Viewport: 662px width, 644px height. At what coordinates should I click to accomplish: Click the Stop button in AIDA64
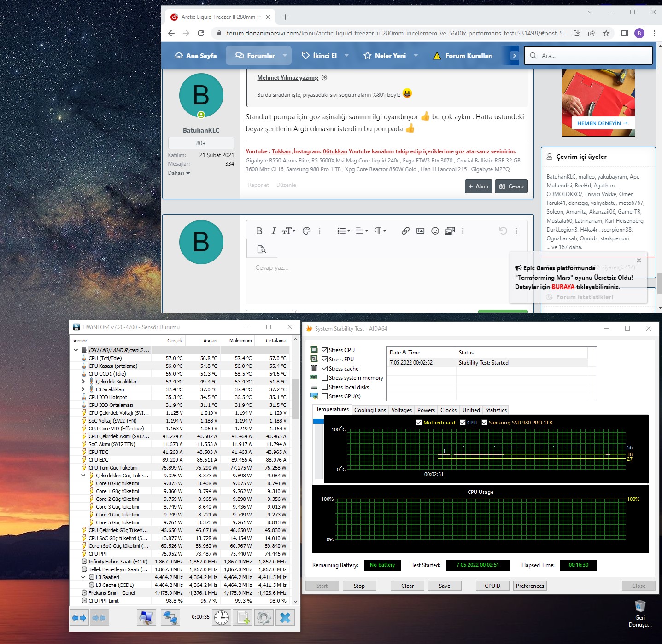click(x=359, y=586)
